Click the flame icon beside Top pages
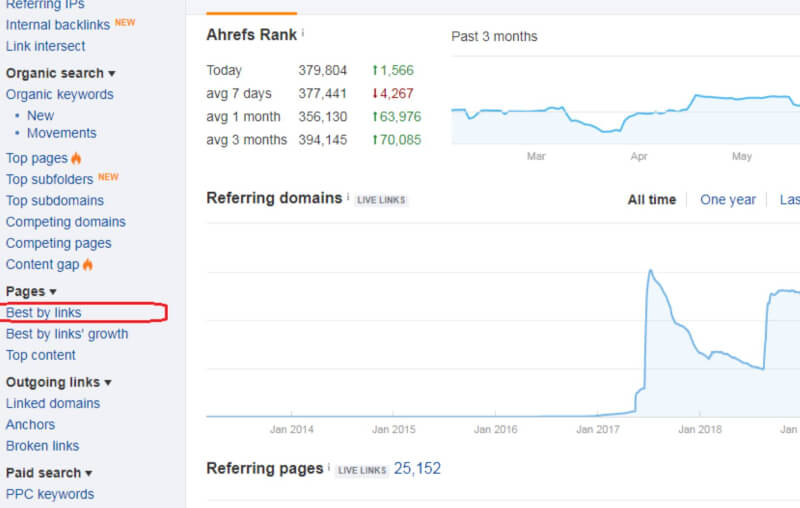Screen dimensions: 800x508 click(76, 158)
